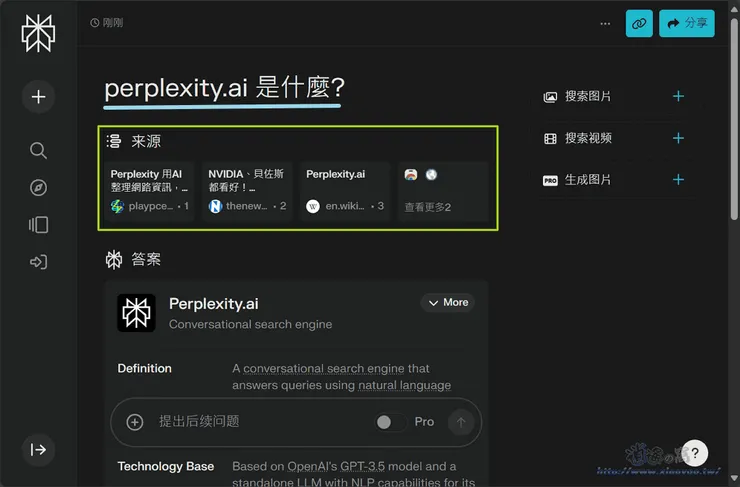The width and height of the screenshot is (740, 487).
Task: Click the thenew favicon icon
Action: coord(215,206)
